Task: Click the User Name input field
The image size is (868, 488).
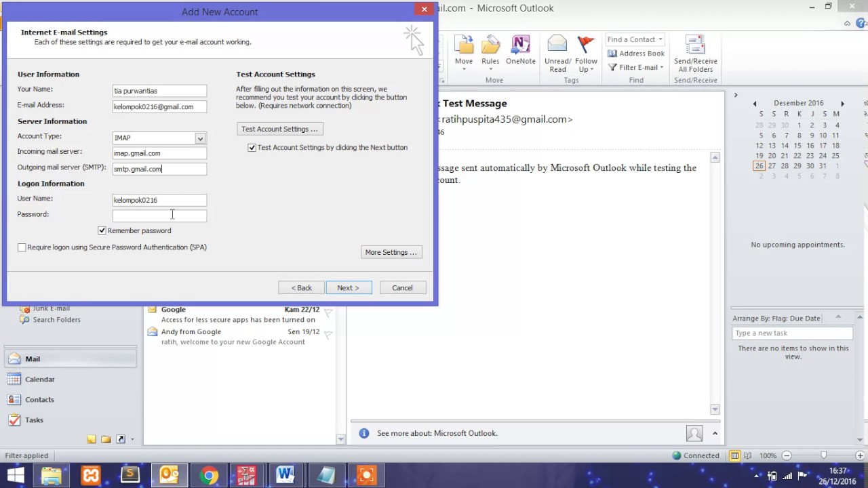Action: pyautogui.click(x=159, y=200)
